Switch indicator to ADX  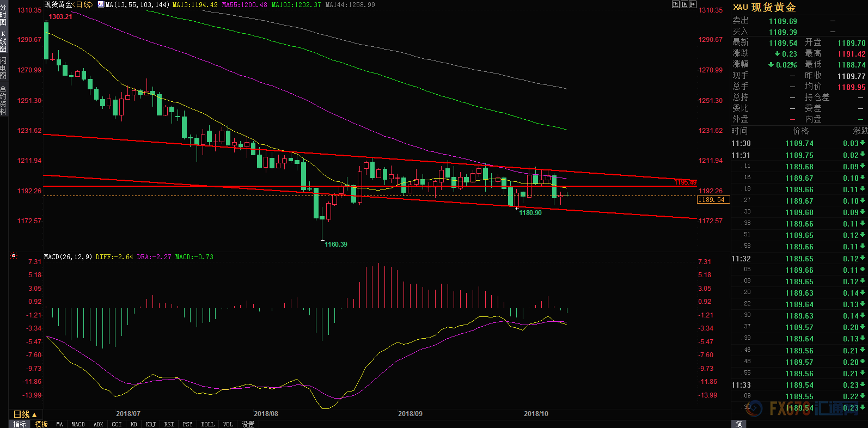coord(99,424)
